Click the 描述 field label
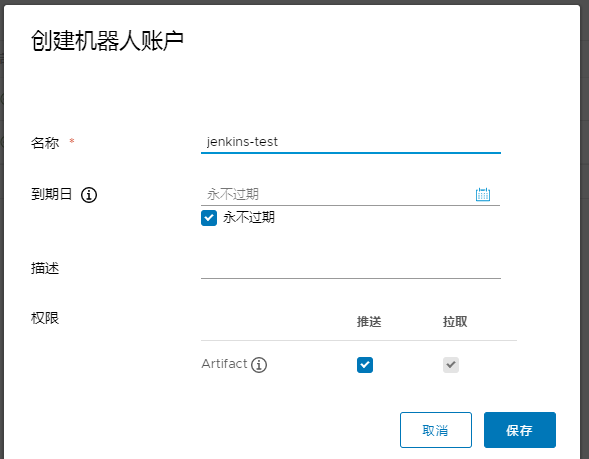Viewport: 589px width, 459px height. (45, 268)
